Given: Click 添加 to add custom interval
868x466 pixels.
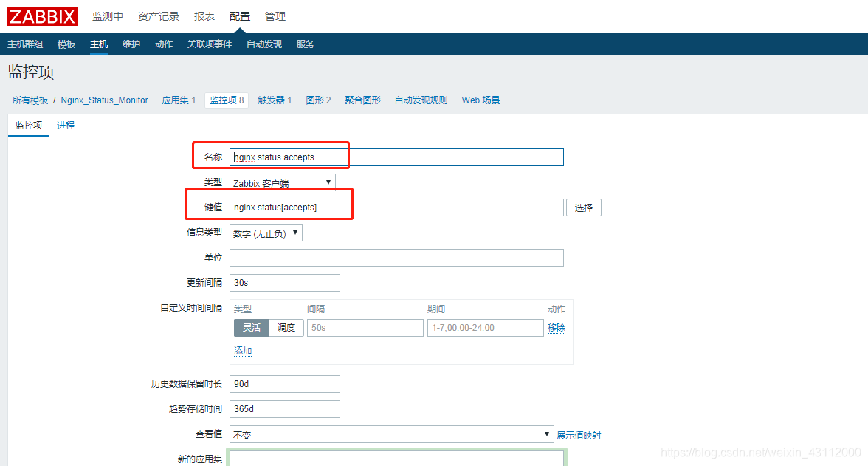Looking at the screenshot, I should point(242,351).
